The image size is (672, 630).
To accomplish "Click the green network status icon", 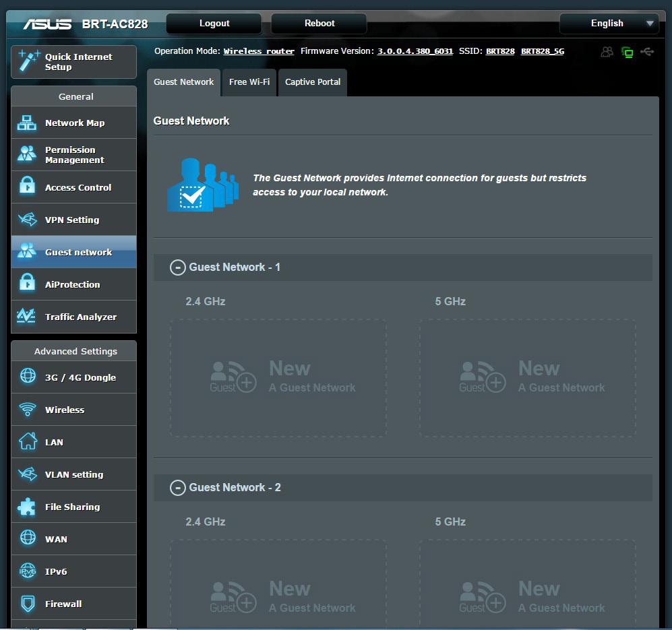I will [628, 53].
